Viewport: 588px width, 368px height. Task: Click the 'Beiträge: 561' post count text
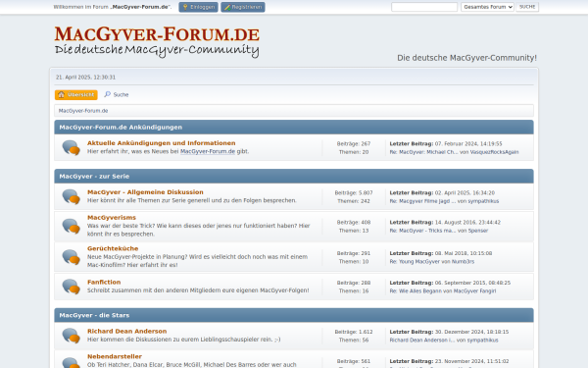click(354, 361)
